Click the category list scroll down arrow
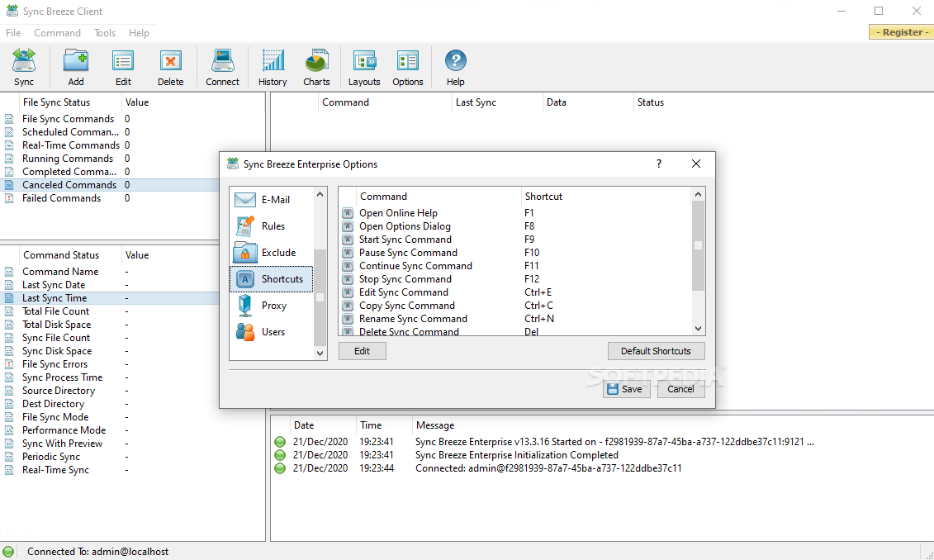The image size is (934, 560). [320, 354]
